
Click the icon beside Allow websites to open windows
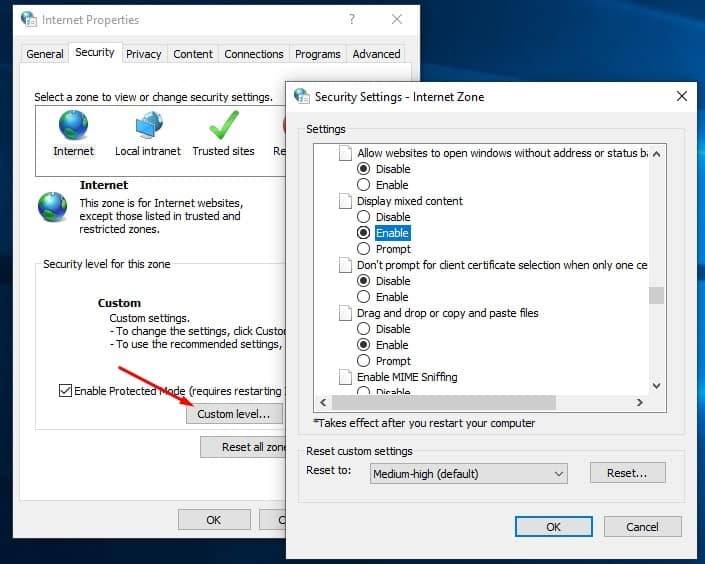(x=345, y=153)
